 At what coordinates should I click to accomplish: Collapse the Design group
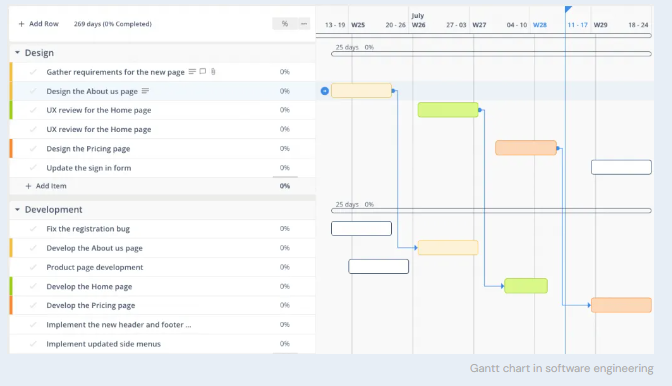pyautogui.click(x=17, y=52)
